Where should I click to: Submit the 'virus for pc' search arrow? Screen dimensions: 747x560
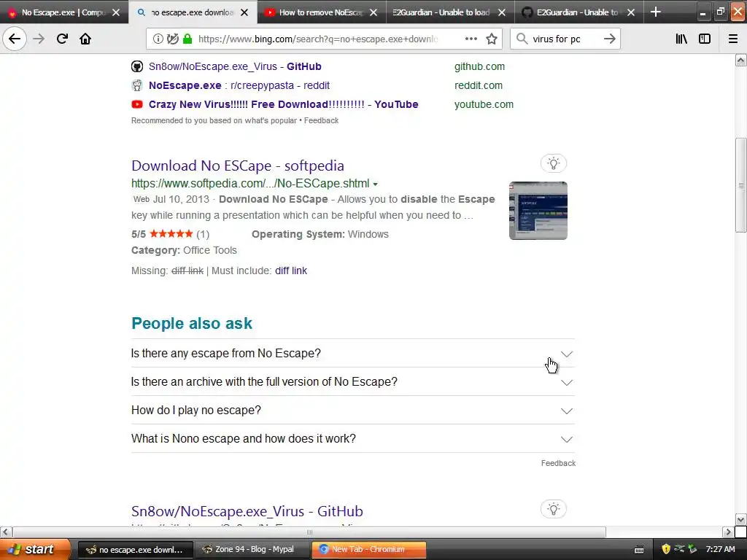pos(610,39)
